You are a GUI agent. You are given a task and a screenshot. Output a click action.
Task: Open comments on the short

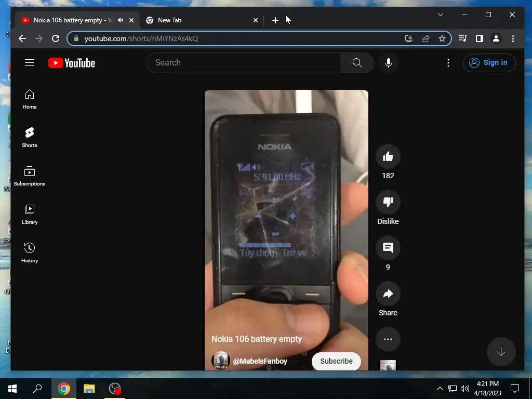[388, 248]
